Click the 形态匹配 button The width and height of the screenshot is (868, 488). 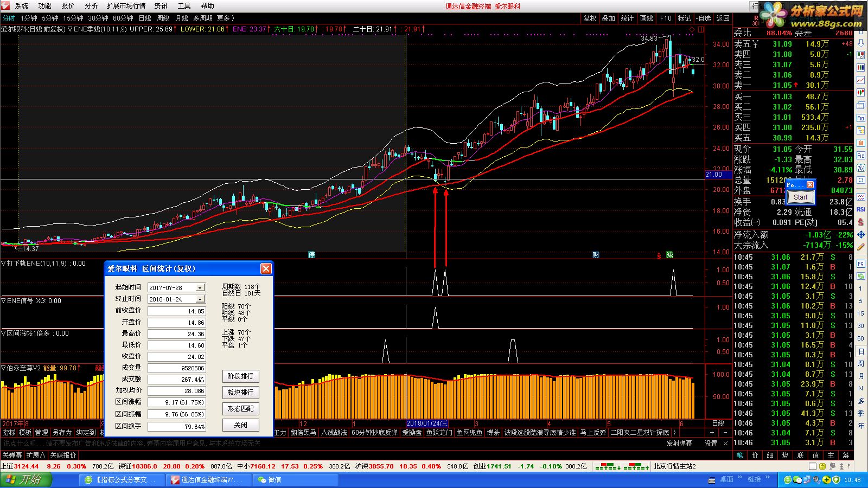click(240, 409)
